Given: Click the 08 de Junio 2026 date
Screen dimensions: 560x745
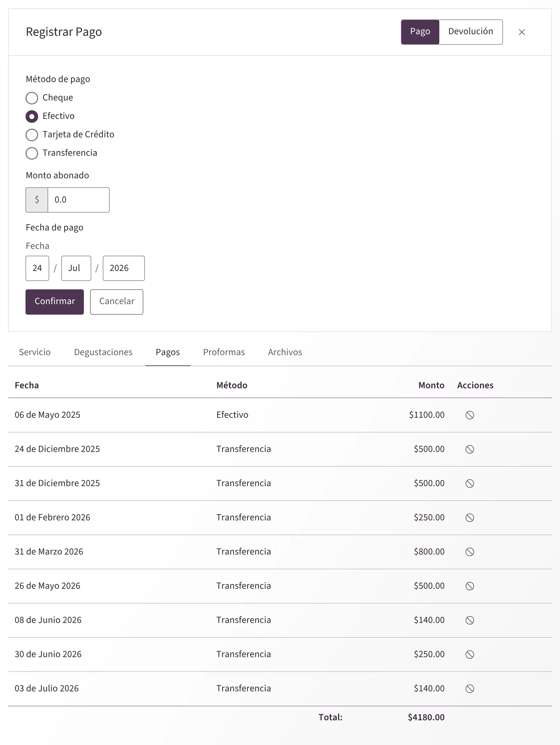Looking at the screenshot, I should coord(48,620).
